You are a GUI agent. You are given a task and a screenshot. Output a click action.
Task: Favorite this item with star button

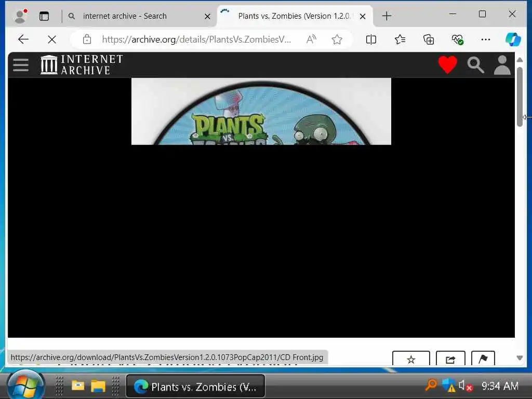coord(411,359)
